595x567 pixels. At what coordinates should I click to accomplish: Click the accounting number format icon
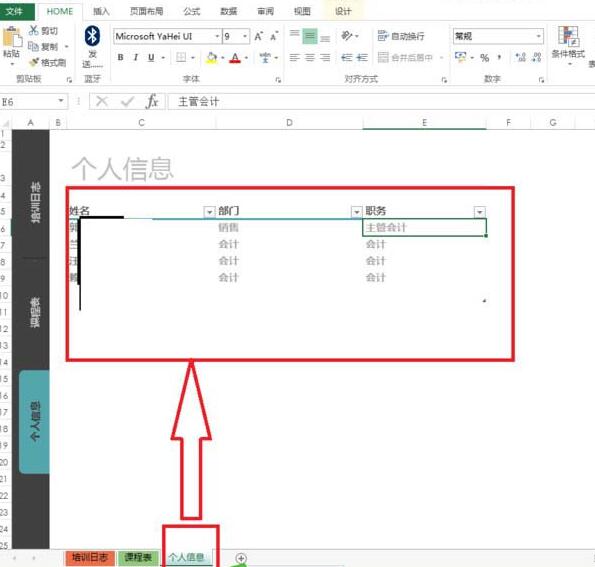[x=460, y=57]
